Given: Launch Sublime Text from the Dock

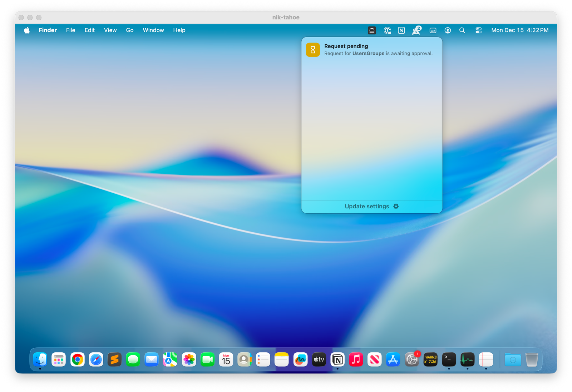Looking at the screenshot, I should pos(114,359).
